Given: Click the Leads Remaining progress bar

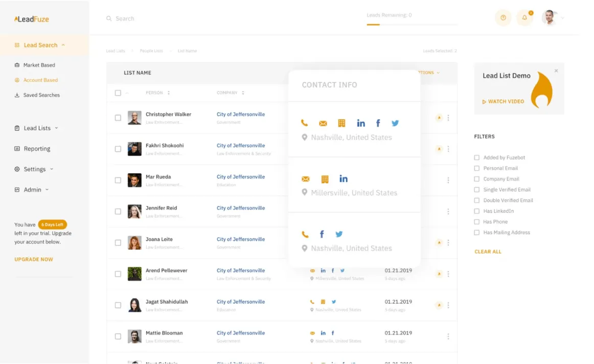Looking at the screenshot, I should coord(412,25).
